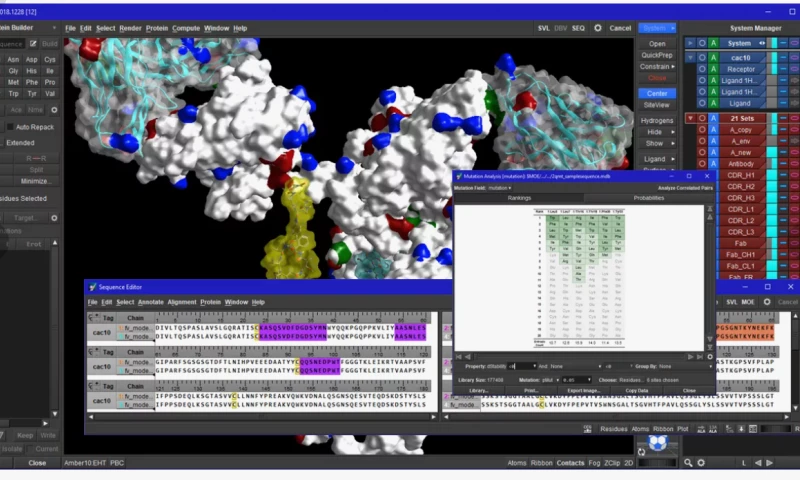The width and height of the screenshot is (800, 480).
Task: Open the Group By None dropdown
Action: [685, 366]
